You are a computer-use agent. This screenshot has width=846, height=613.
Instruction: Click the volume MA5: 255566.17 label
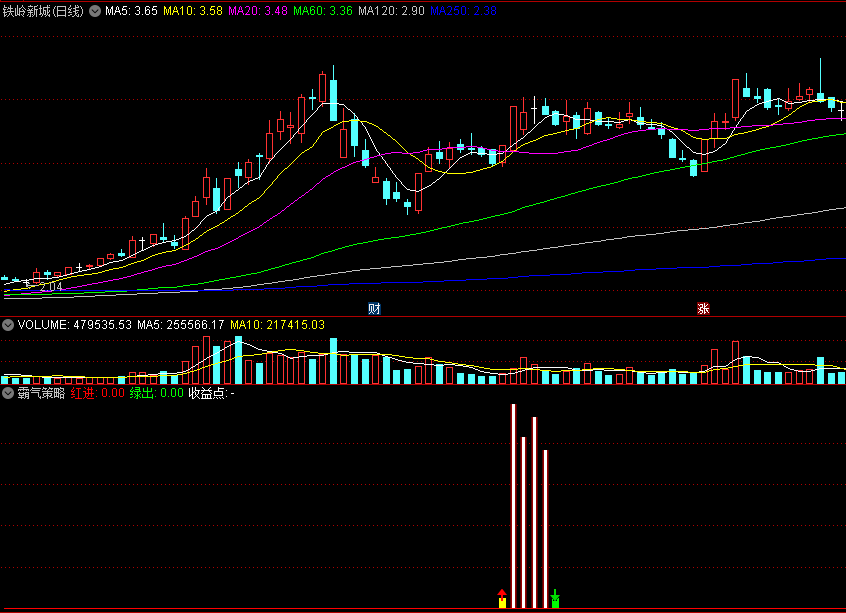click(x=180, y=325)
